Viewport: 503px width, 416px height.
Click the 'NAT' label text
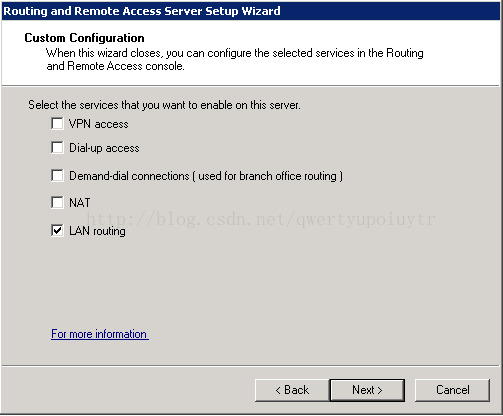[x=79, y=203]
